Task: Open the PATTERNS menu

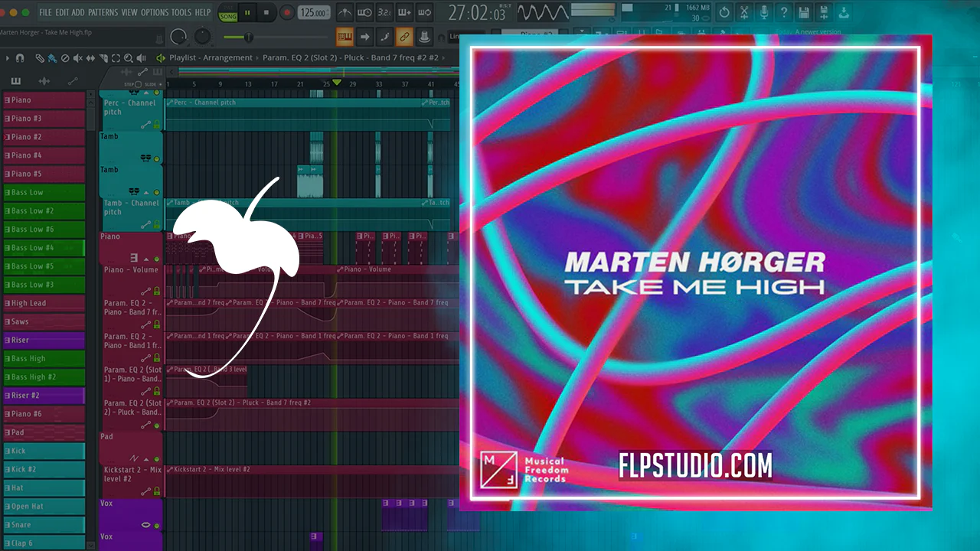Action: point(103,12)
